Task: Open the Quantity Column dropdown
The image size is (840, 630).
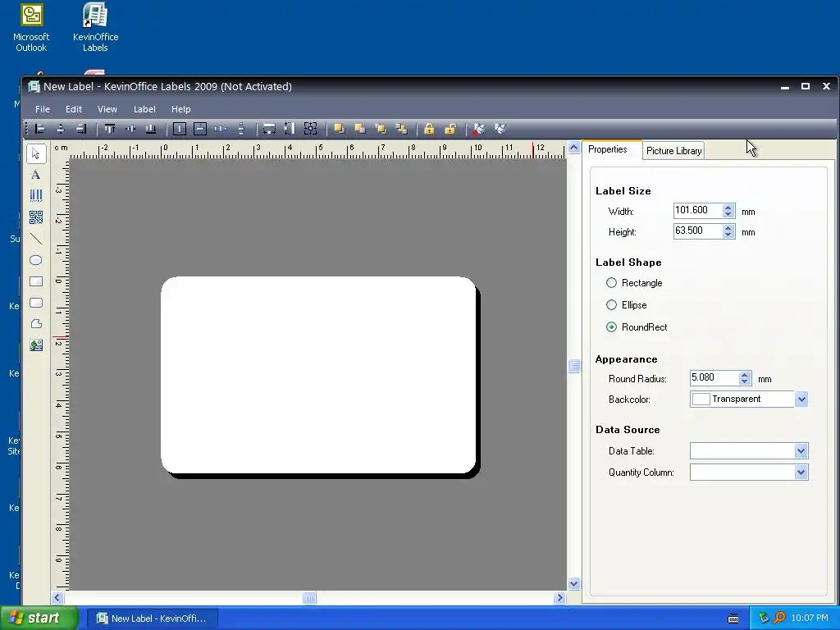Action: pos(801,472)
